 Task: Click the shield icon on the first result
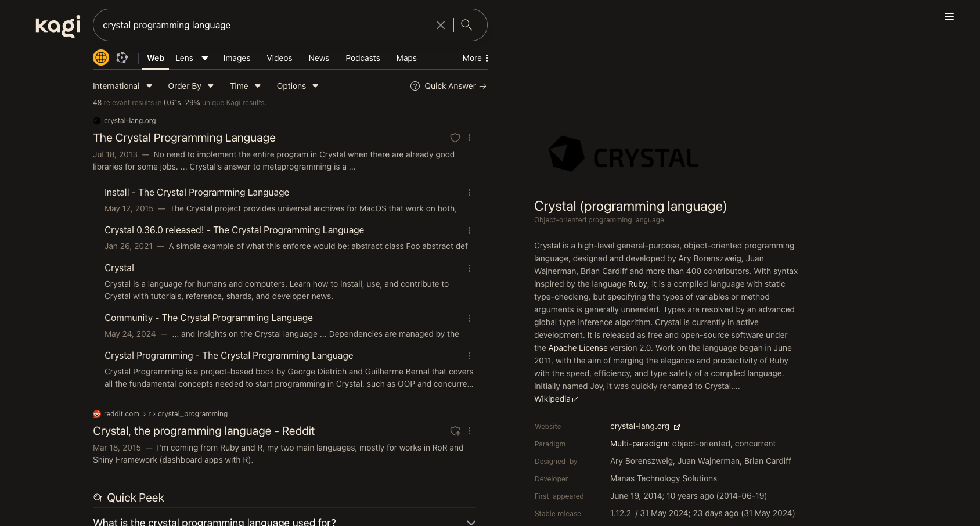pos(455,138)
